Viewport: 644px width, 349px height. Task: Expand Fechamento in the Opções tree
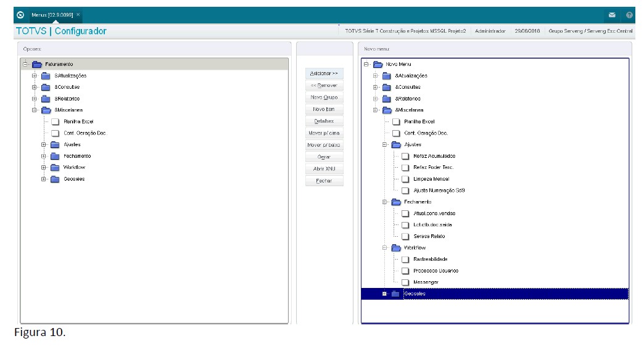pos(44,156)
